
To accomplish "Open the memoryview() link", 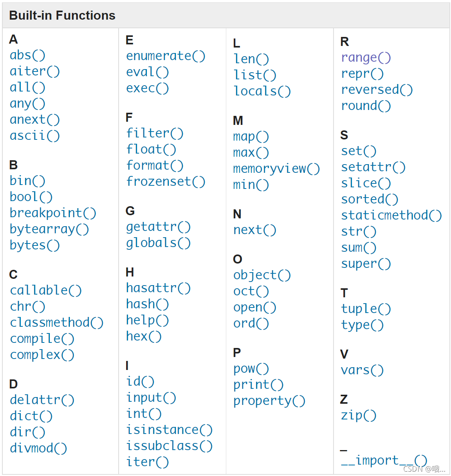I will [x=277, y=169].
